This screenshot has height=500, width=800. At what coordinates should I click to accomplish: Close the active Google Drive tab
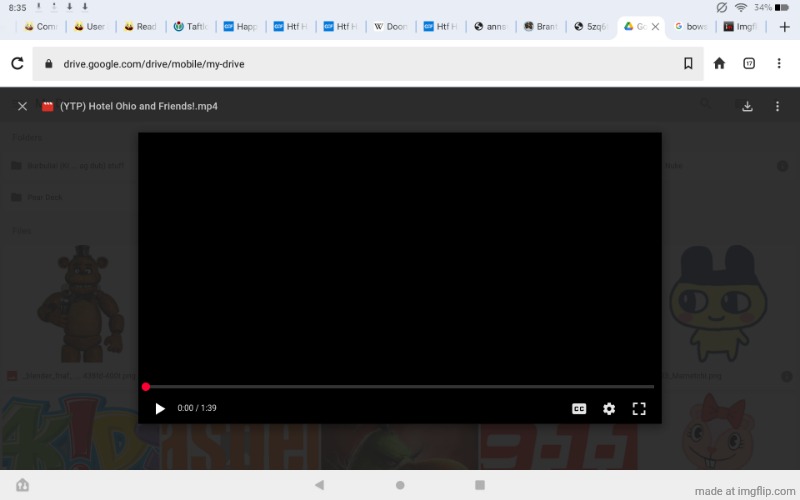click(656, 27)
